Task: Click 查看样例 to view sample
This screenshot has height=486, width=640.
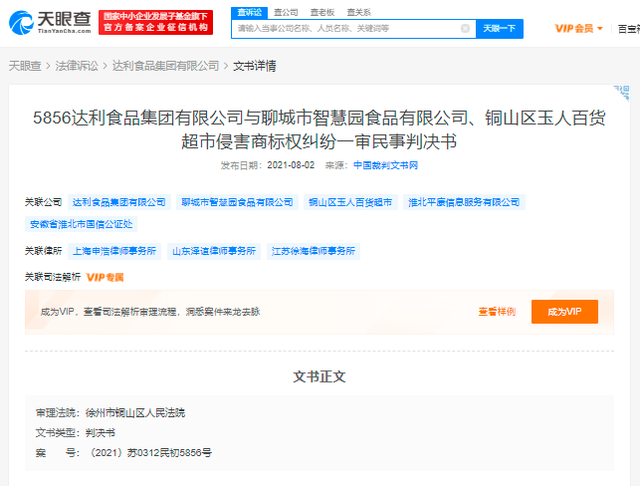Action: (496, 312)
